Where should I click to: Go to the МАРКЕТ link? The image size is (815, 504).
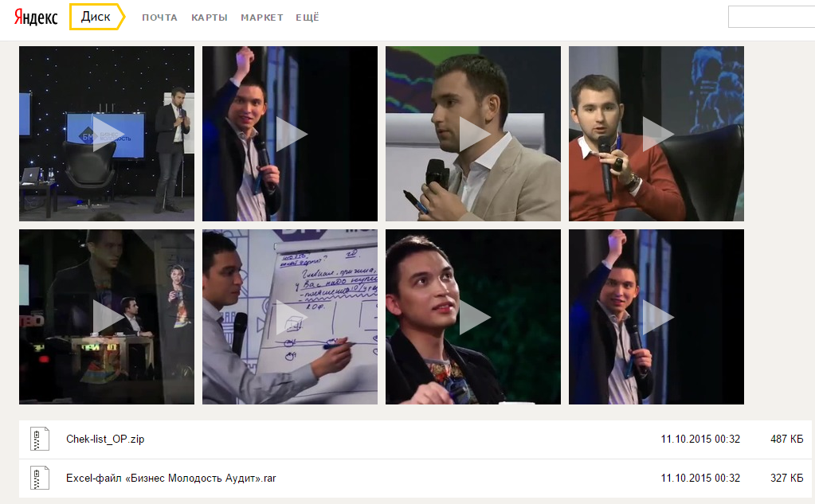coord(262,18)
